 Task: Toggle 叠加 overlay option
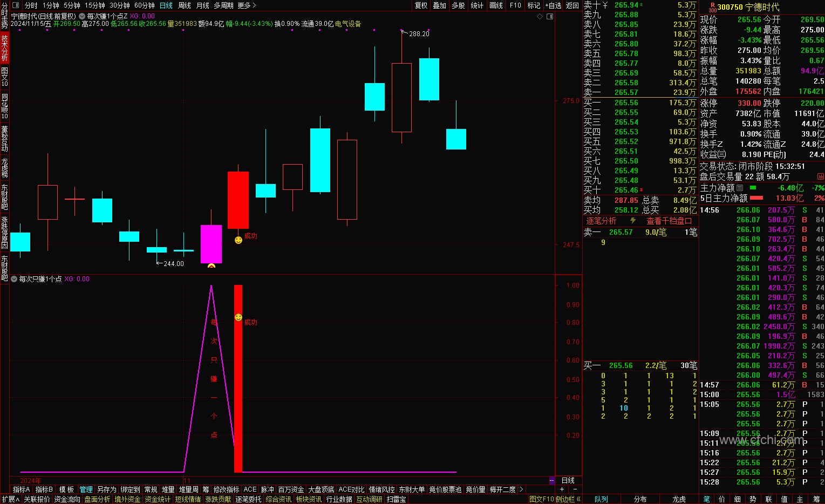(440, 5)
